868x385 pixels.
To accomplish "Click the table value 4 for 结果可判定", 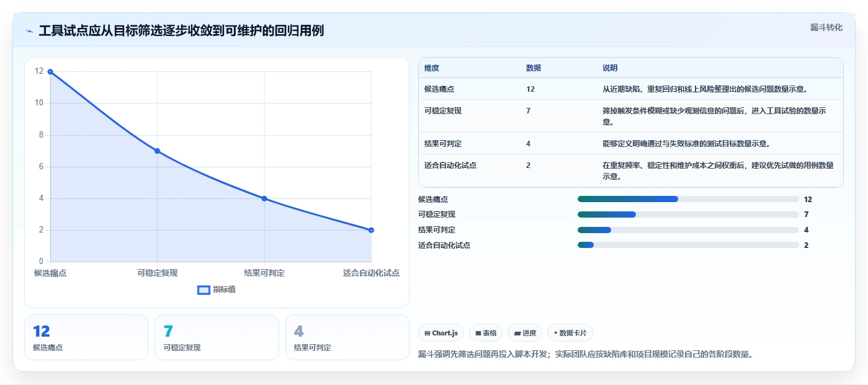I will point(528,143).
